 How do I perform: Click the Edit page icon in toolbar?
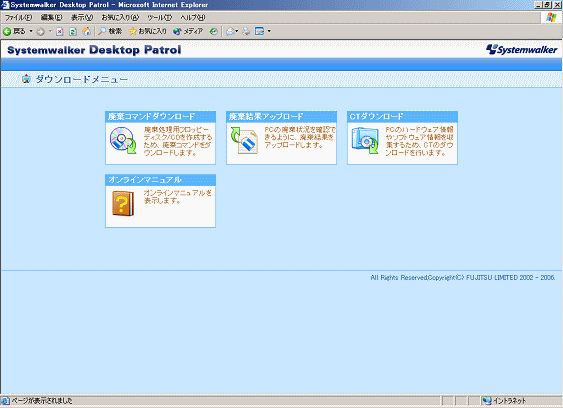(x=259, y=32)
